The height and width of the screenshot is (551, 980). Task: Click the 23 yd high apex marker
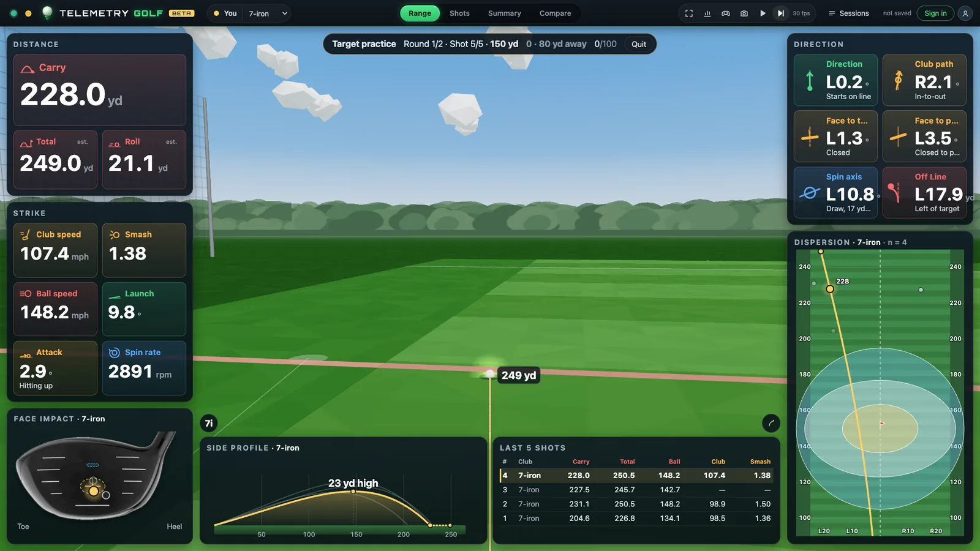(353, 491)
